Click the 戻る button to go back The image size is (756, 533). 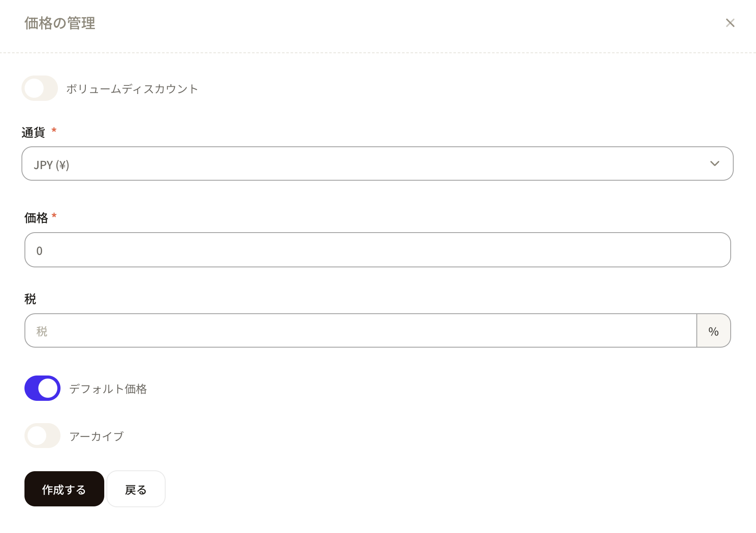[136, 489]
